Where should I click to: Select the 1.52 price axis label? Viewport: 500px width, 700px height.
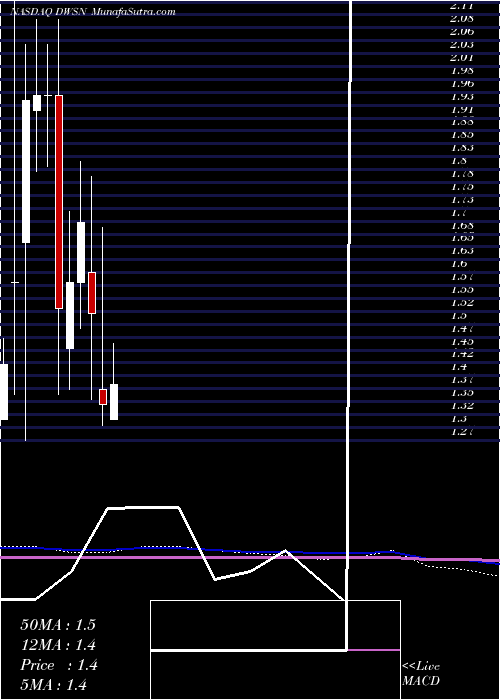[x=462, y=302]
